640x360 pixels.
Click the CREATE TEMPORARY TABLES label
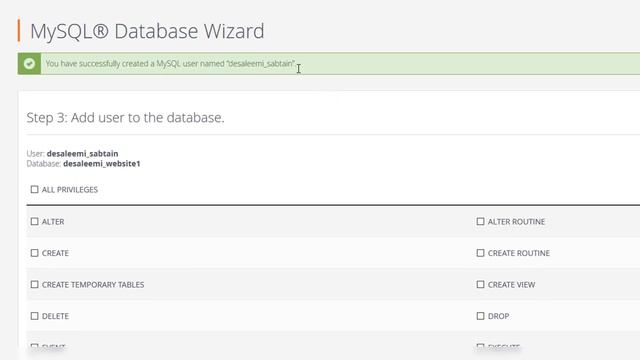tap(93, 285)
